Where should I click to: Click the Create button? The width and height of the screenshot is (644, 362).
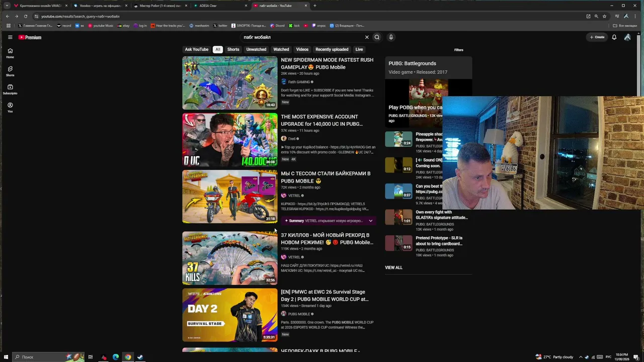point(597,37)
